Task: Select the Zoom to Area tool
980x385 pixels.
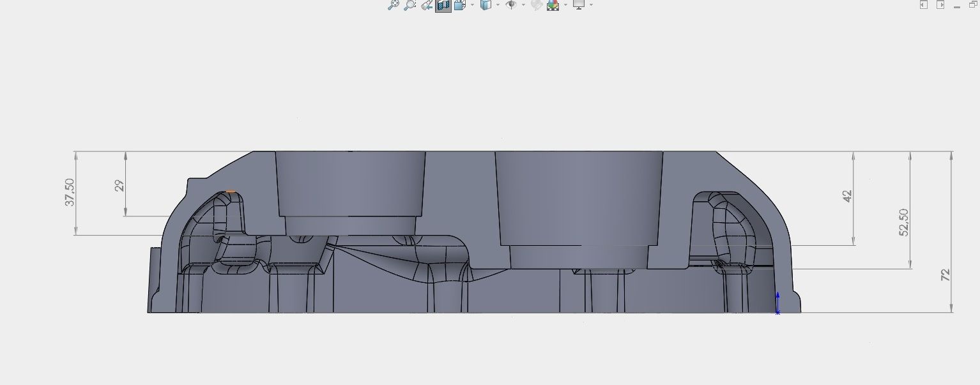Action: click(x=410, y=5)
